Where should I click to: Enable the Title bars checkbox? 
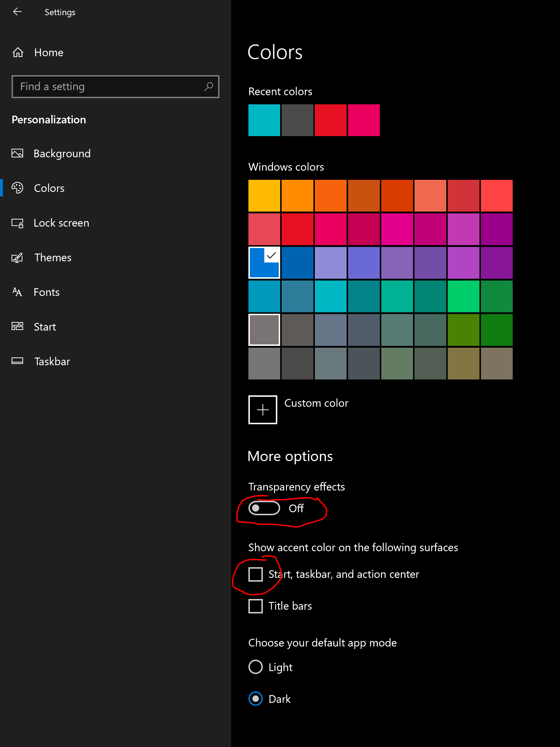click(256, 606)
